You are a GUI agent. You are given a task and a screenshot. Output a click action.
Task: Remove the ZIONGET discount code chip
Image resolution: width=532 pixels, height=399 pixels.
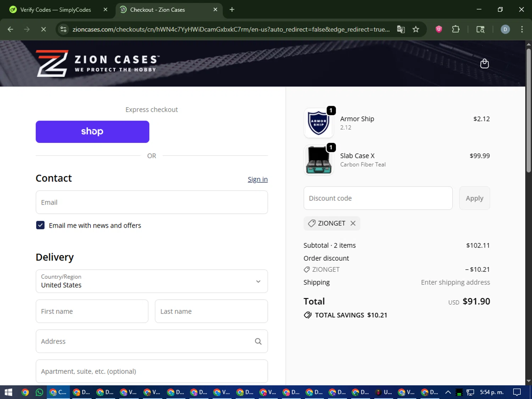click(353, 223)
